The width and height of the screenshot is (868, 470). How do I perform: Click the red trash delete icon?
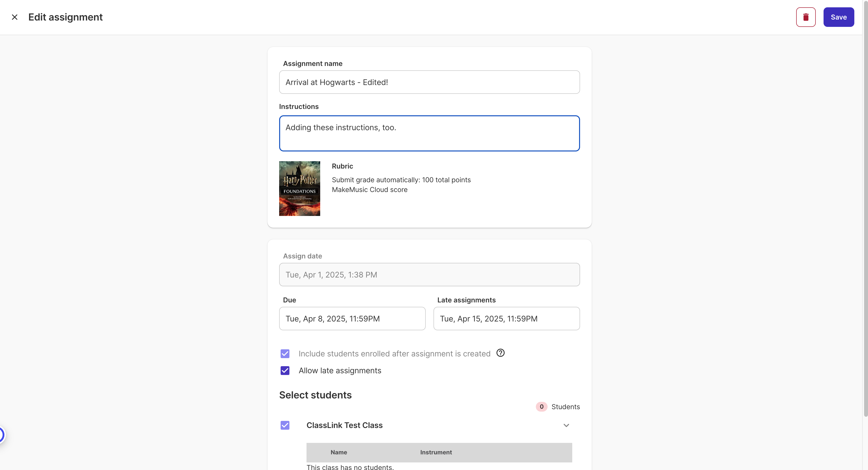(x=806, y=17)
